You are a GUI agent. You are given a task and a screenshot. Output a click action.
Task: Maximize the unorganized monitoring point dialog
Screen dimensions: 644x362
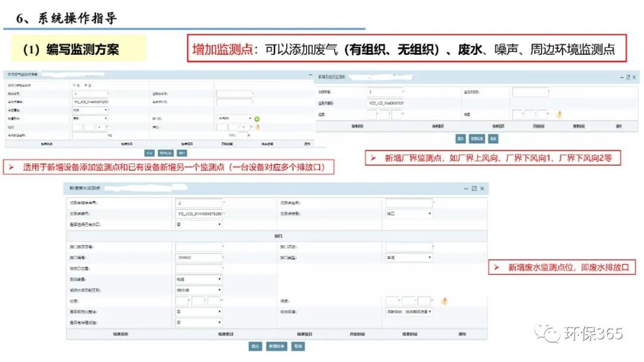[x=628, y=78]
